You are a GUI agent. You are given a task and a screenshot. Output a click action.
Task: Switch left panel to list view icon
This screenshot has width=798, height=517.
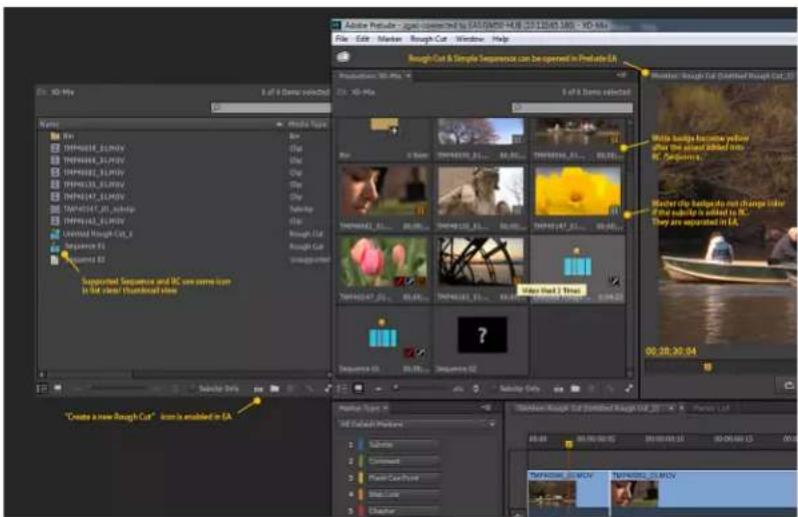42,389
